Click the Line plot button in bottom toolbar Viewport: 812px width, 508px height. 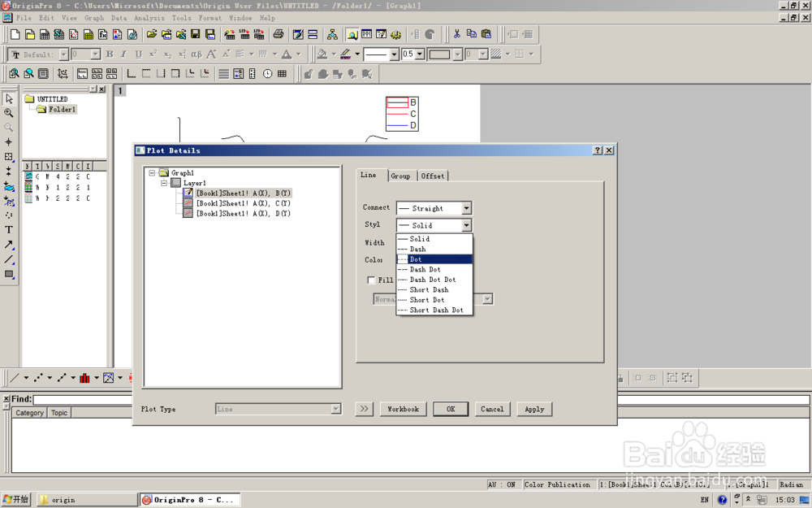(x=15, y=378)
